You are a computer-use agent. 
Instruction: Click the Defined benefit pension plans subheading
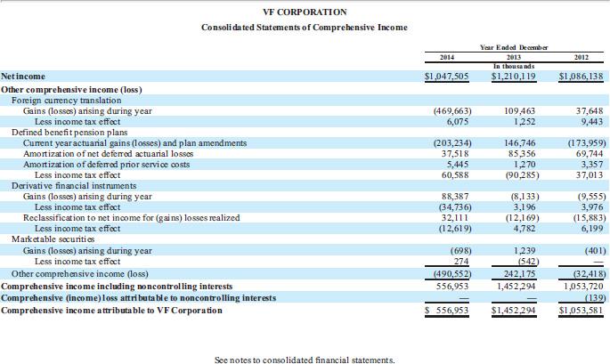tap(67, 132)
